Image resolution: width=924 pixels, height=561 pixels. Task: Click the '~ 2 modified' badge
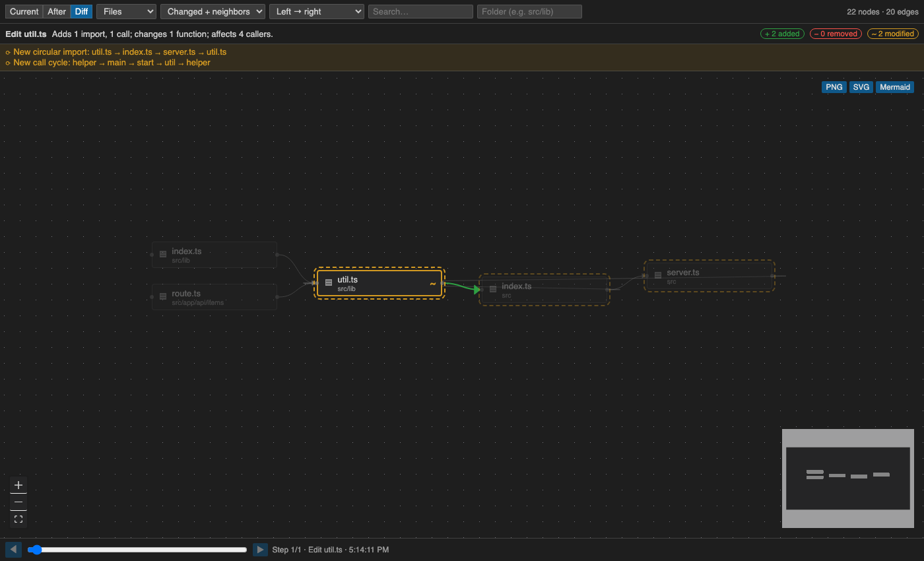pyautogui.click(x=892, y=34)
